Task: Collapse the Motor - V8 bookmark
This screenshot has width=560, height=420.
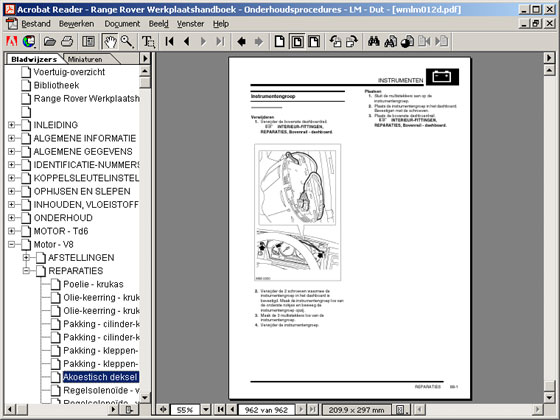Action: (11, 244)
